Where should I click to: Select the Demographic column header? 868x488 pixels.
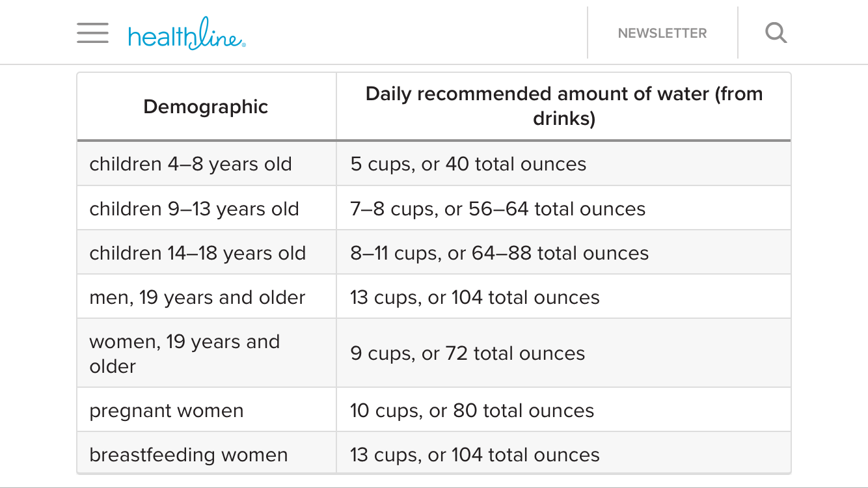206,107
